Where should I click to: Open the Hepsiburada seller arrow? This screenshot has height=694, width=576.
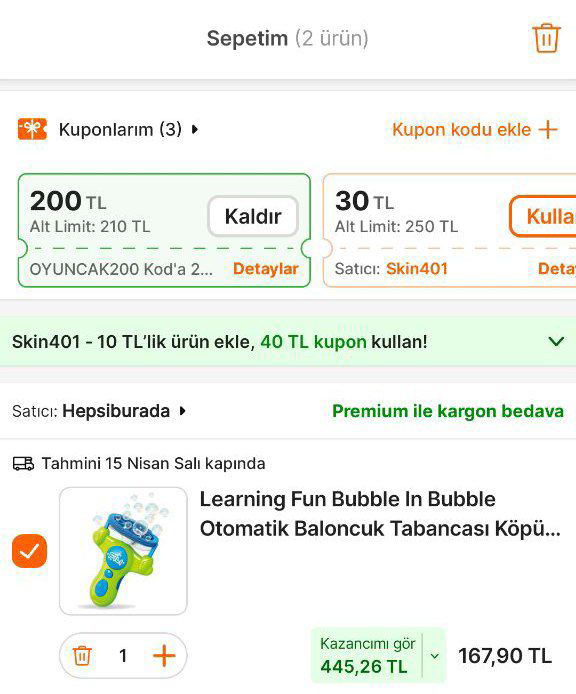pyautogui.click(x=182, y=411)
